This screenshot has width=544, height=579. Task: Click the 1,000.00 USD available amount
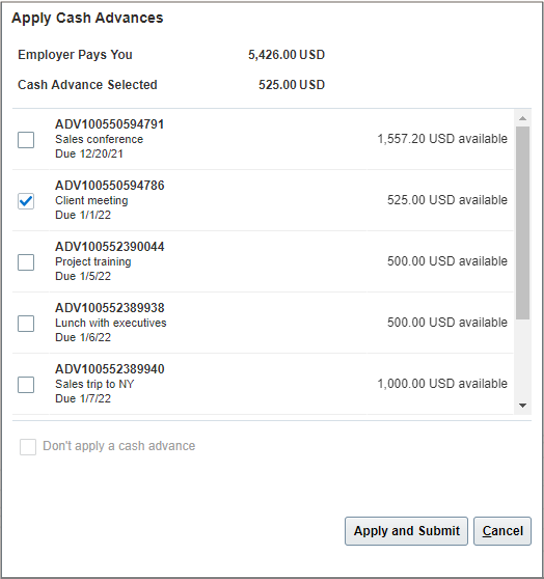pos(442,384)
